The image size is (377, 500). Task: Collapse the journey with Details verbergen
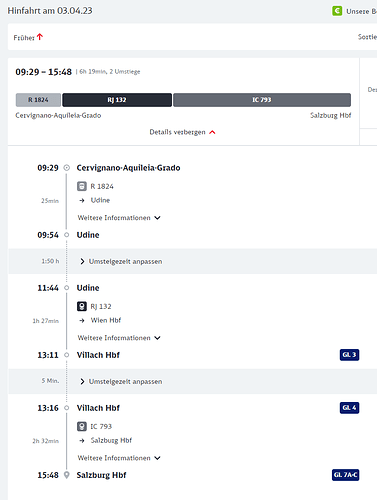coord(182,132)
